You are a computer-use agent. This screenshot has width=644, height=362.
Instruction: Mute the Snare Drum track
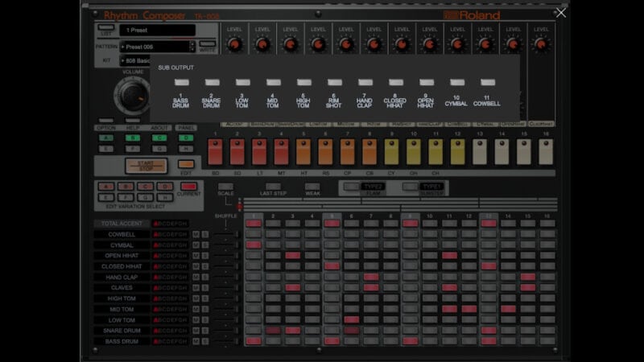click(196, 331)
